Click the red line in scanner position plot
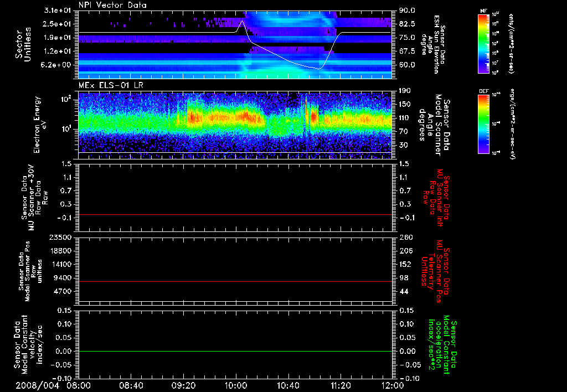The image size is (567, 392). click(235, 282)
